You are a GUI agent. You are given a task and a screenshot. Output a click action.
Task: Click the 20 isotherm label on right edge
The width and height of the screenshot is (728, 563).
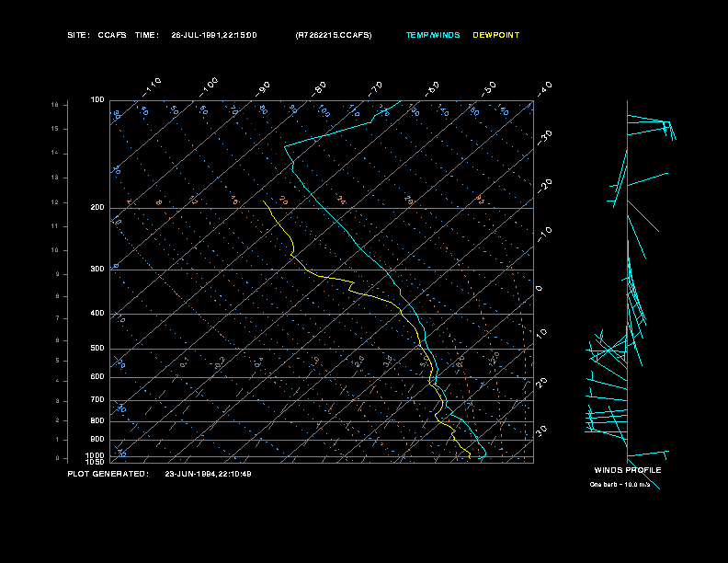[x=541, y=383]
